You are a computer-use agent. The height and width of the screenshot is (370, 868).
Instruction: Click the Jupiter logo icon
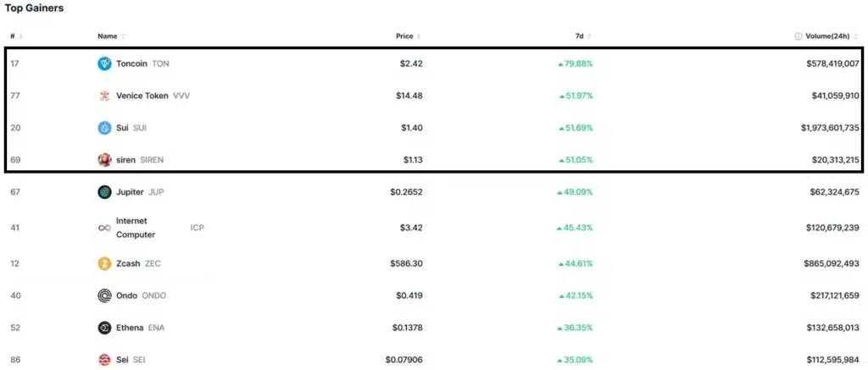click(x=104, y=192)
